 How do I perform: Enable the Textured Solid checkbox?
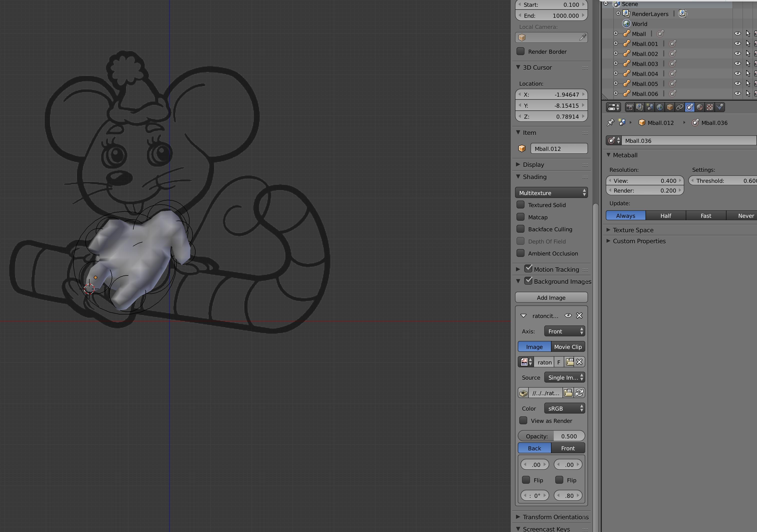pos(520,205)
